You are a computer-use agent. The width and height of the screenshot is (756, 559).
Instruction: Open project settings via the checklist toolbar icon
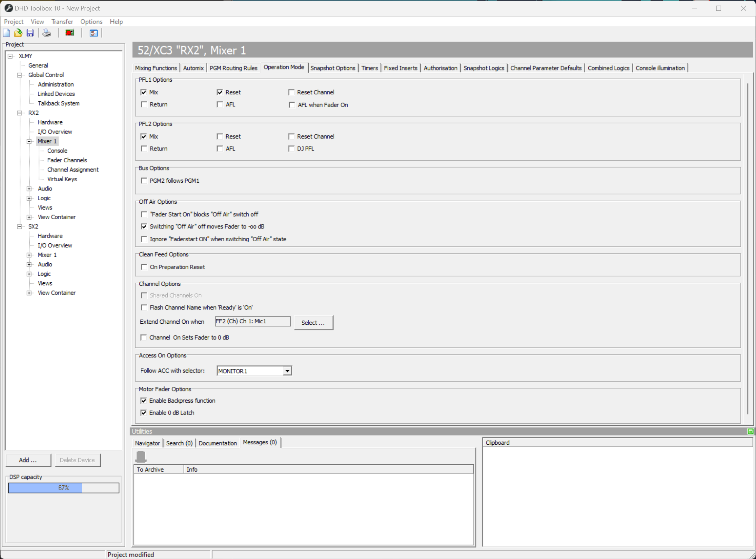click(x=93, y=33)
